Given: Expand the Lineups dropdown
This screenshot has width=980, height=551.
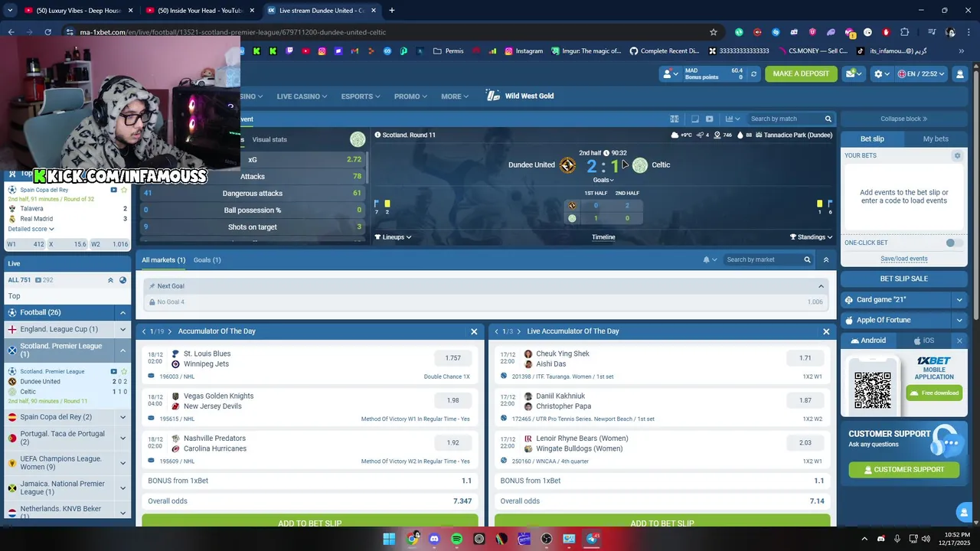Looking at the screenshot, I should point(393,237).
